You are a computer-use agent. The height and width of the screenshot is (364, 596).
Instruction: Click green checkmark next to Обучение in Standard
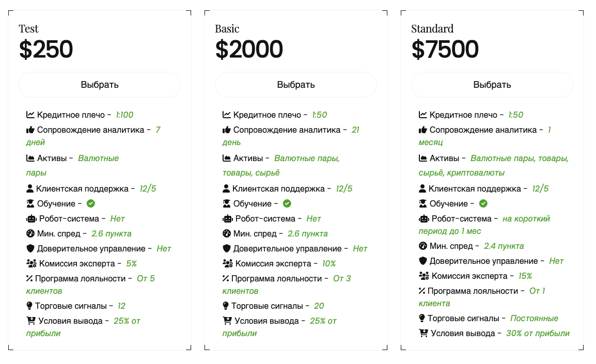coord(483,203)
